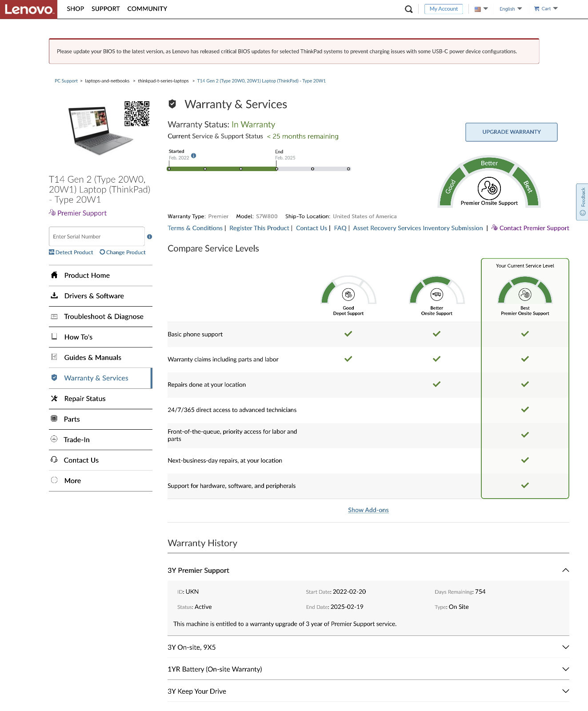588x711 pixels.
Task: Click the warranty timeline End marker
Action: click(276, 169)
